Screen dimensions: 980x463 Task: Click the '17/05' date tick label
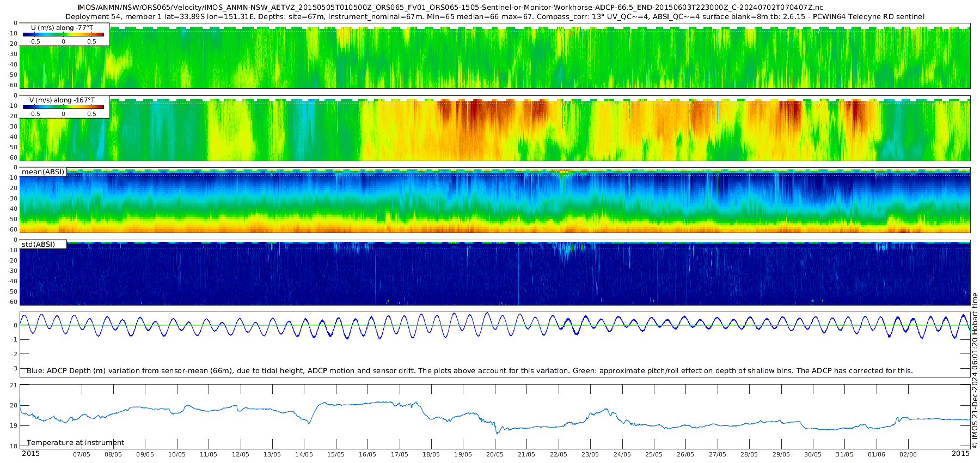pyautogui.click(x=400, y=454)
